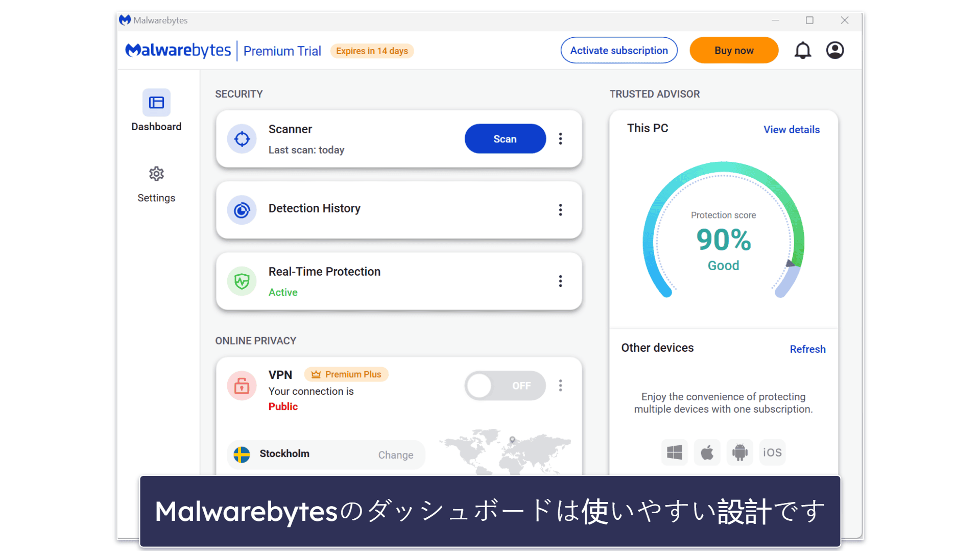Click the Activate subscription button
980x551 pixels.
tap(619, 50)
